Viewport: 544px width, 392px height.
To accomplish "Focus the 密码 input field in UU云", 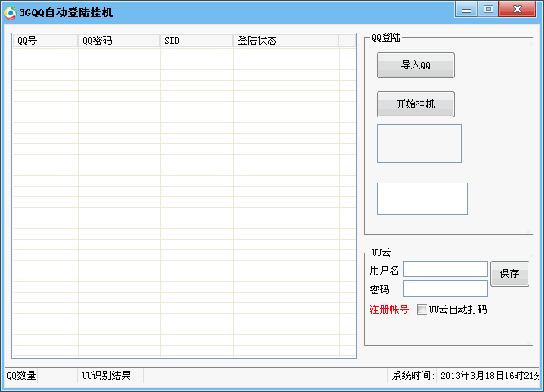I will coord(445,288).
